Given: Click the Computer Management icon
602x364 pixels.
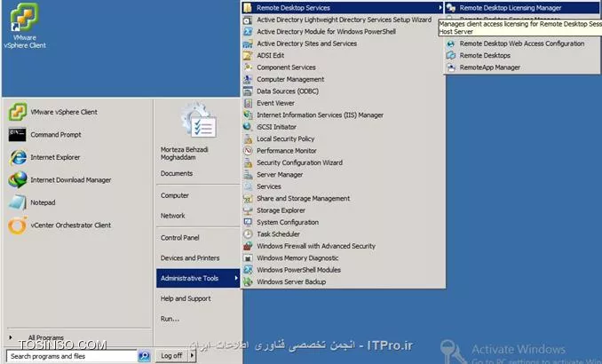Looking at the screenshot, I should point(248,79).
